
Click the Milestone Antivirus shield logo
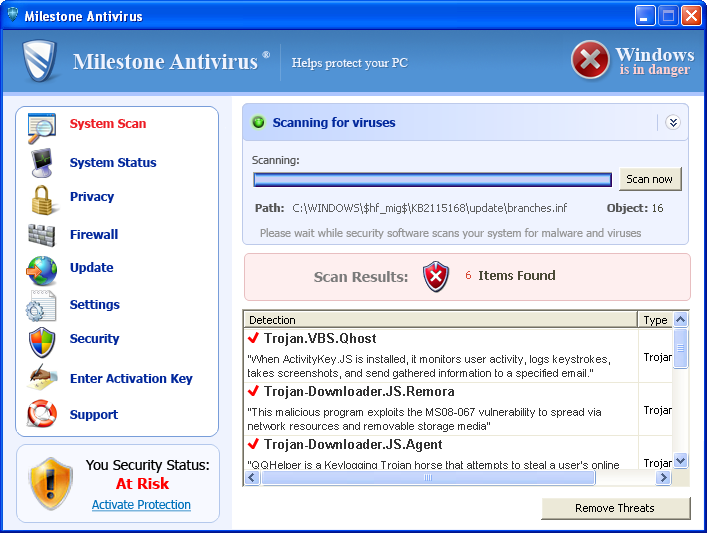click(x=40, y=61)
